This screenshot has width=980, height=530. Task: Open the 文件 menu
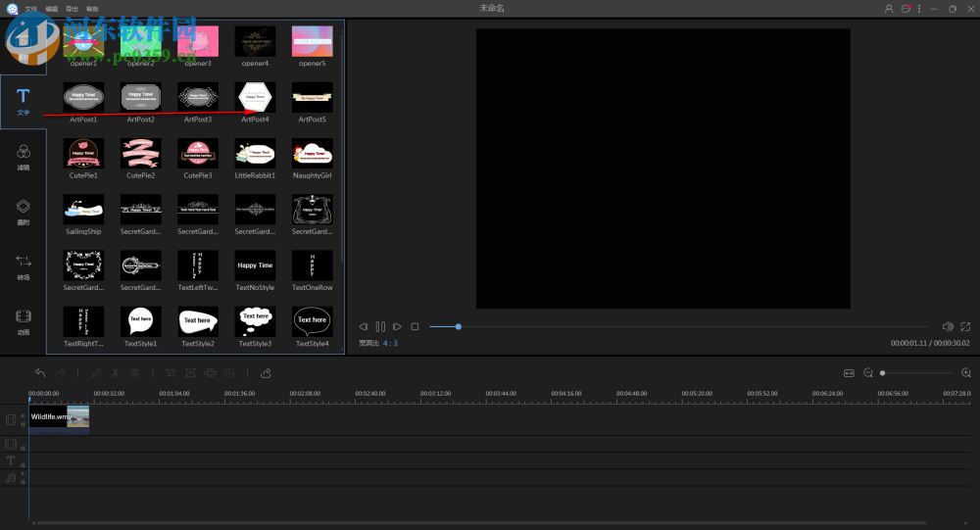(31, 9)
